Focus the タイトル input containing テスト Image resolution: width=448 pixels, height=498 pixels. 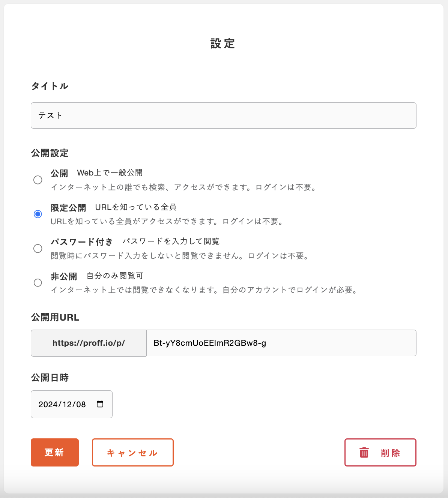click(224, 115)
